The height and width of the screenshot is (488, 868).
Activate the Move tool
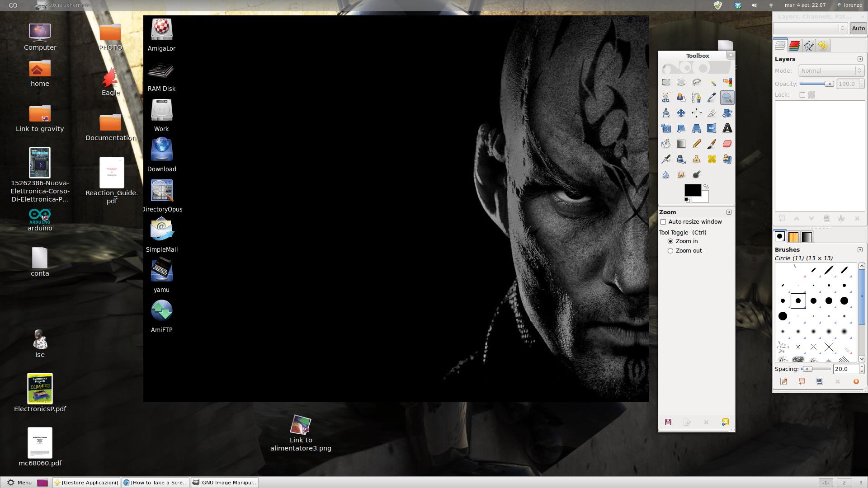(681, 113)
